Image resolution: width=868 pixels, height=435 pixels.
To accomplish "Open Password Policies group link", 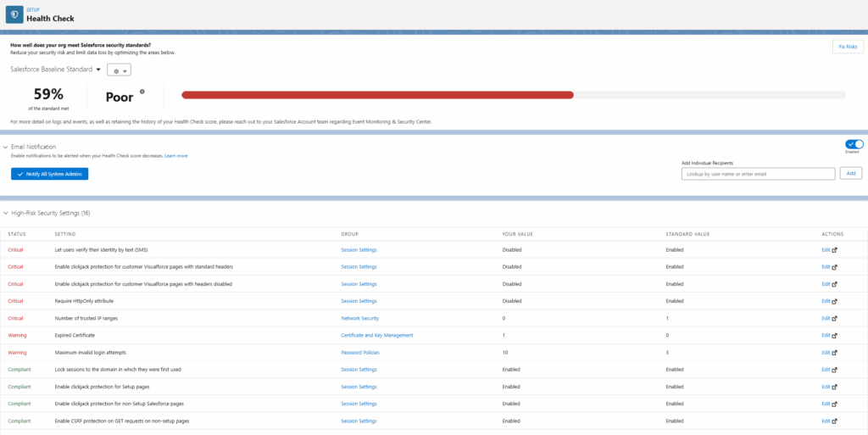I will click(x=360, y=353).
